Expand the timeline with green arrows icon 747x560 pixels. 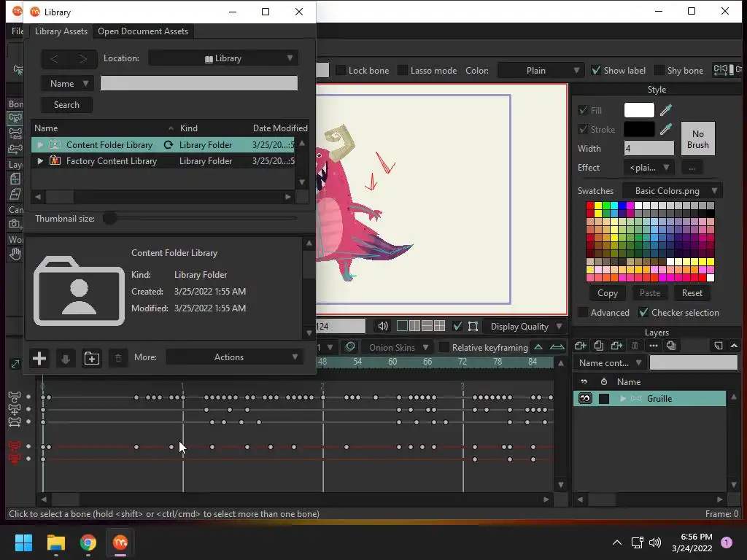click(x=15, y=365)
